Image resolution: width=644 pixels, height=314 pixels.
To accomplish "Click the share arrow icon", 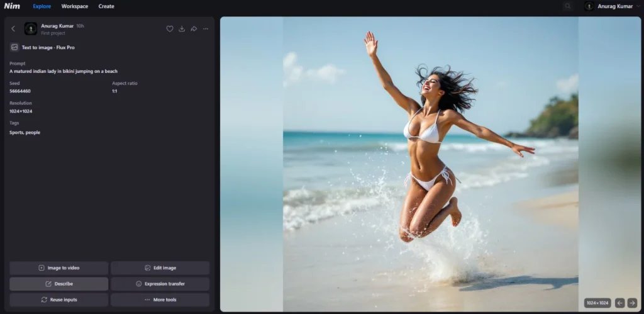I will [x=194, y=29].
